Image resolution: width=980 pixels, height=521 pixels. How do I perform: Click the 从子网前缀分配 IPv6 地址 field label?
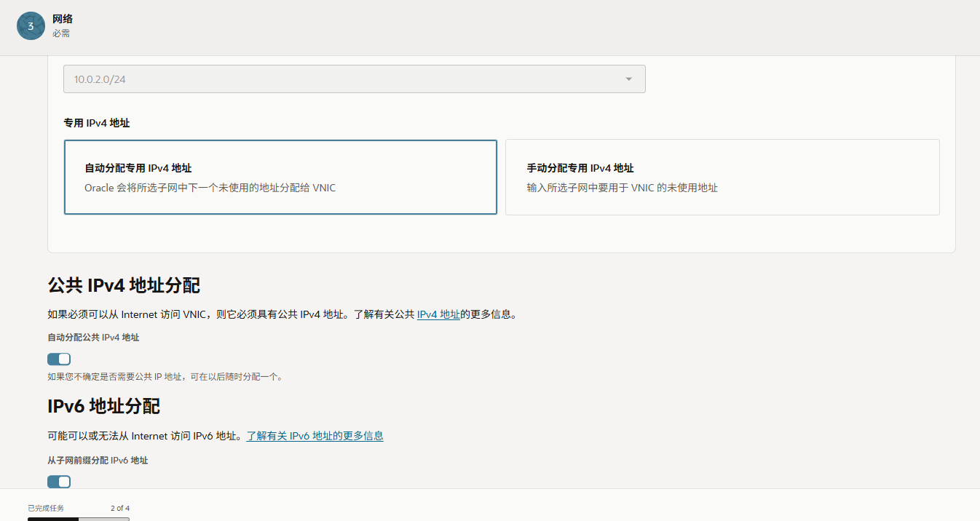[x=98, y=461]
